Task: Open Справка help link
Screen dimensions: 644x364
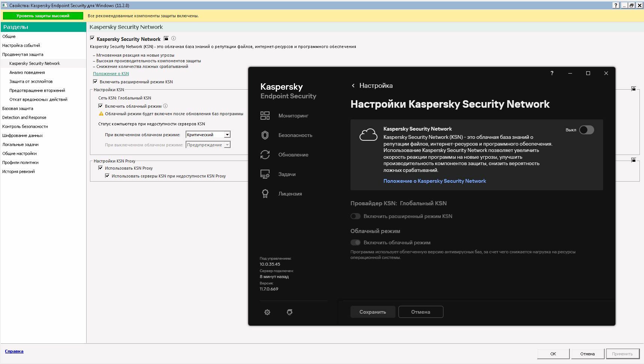Action: tap(14, 351)
